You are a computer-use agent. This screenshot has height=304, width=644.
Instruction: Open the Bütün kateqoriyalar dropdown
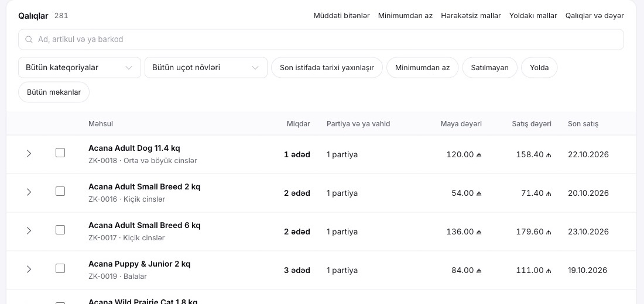pyautogui.click(x=79, y=68)
